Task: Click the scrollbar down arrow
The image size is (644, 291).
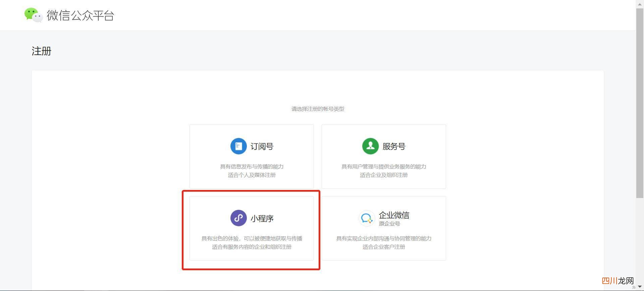Action: [640, 287]
